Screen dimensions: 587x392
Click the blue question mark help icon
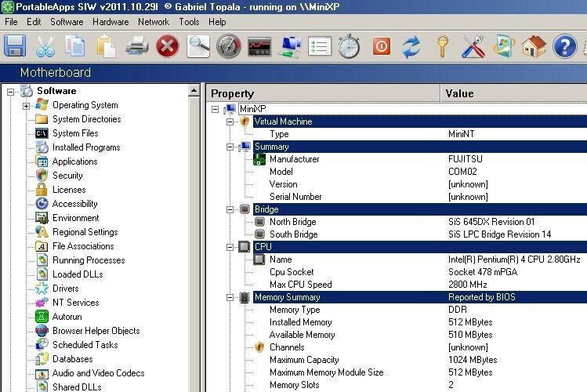(564, 46)
